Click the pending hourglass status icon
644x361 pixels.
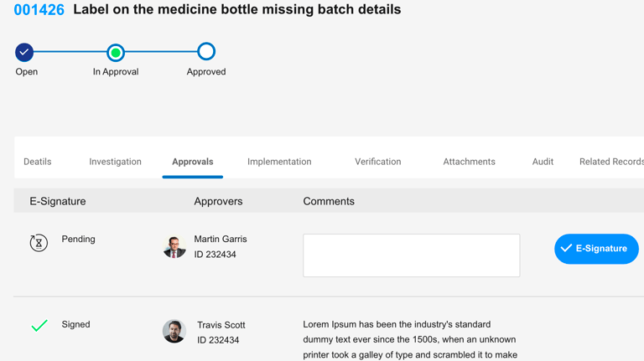(x=39, y=243)
